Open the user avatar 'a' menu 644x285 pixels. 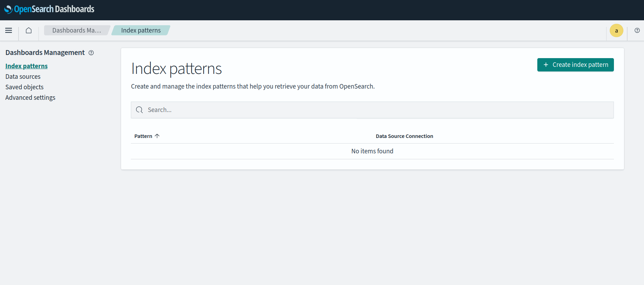(x=616, y=30)
